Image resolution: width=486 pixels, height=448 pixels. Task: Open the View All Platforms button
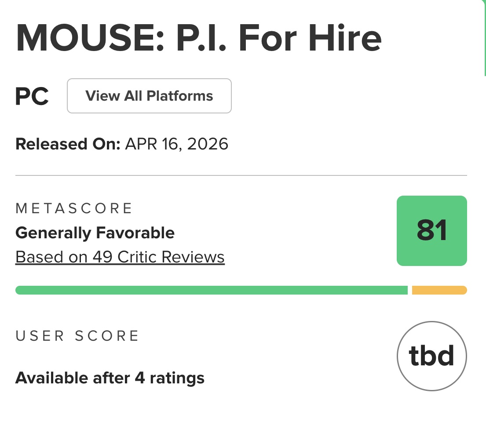[149, 96]
